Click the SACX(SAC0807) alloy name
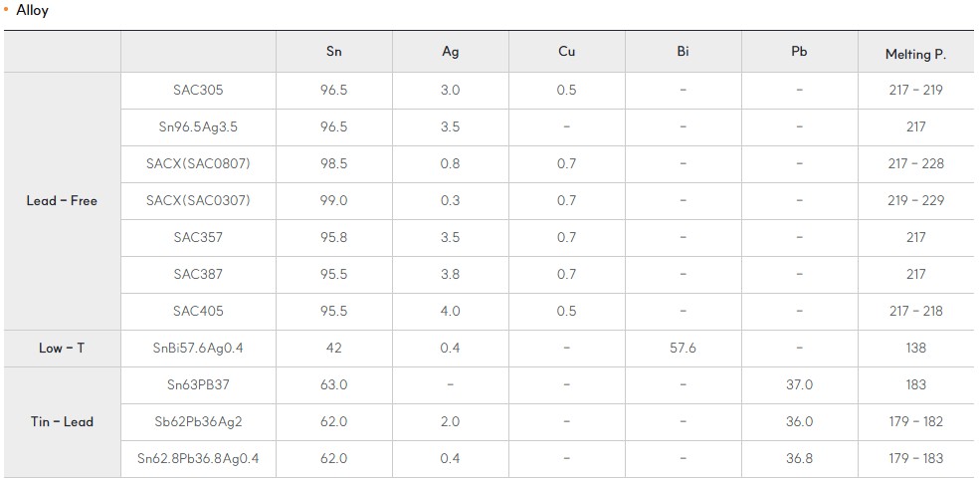 [198, 164]
